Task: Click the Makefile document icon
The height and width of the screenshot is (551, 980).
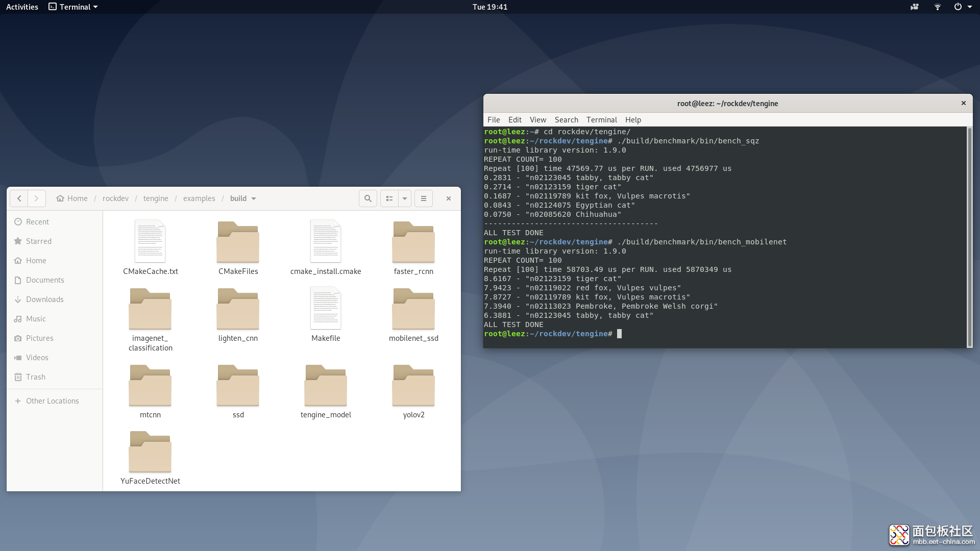Action: tap(326, 309)
